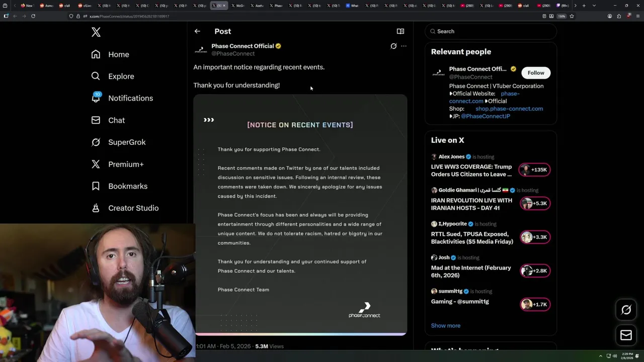644x362 pixels.
Task: Open the browser hamburger menu
Action: 638,16
